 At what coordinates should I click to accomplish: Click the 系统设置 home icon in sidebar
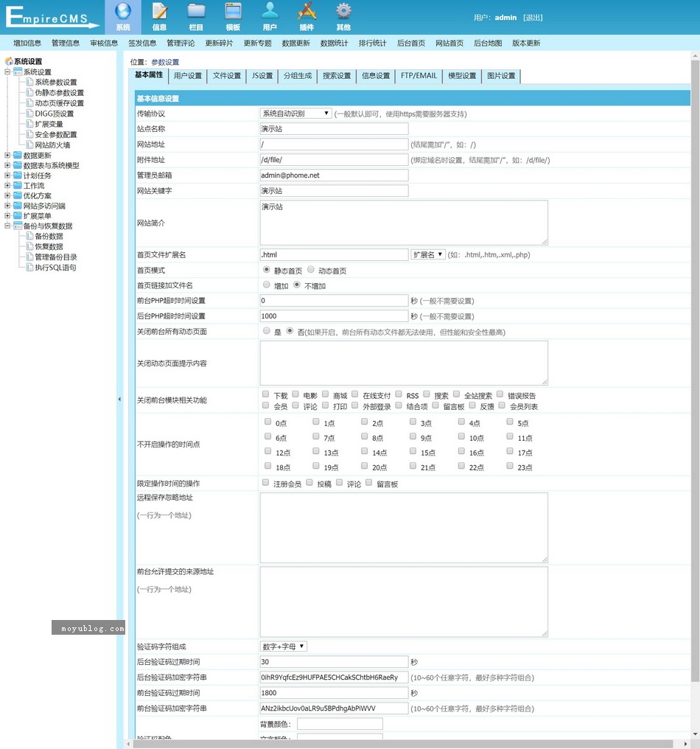(9, 61)
